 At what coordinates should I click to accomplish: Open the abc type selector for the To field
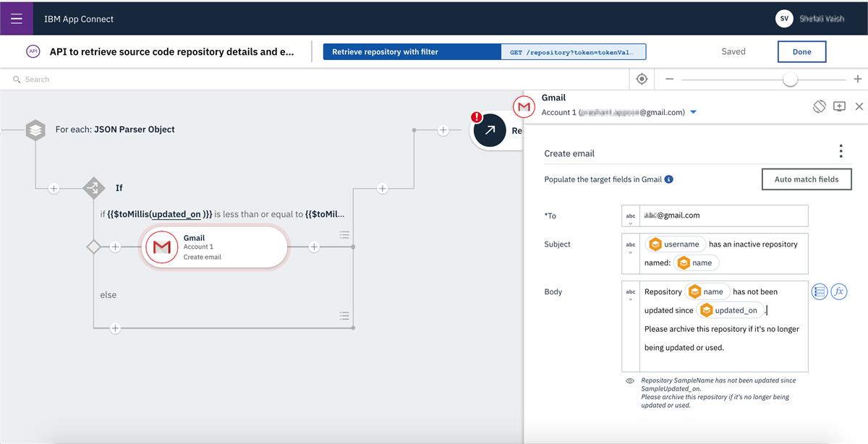[x=630, y=215]
